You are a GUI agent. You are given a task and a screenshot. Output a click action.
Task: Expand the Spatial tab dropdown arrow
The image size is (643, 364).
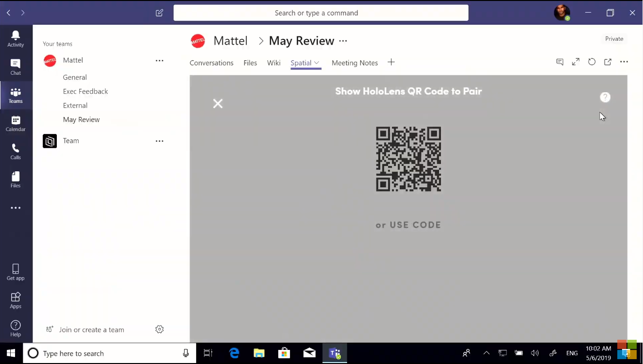pos(317,63)
